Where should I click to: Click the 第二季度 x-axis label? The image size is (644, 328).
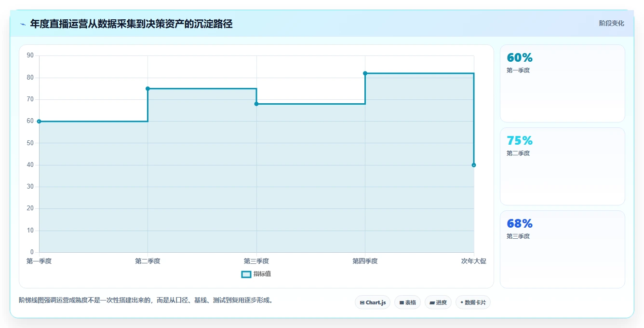click(148, 261)
